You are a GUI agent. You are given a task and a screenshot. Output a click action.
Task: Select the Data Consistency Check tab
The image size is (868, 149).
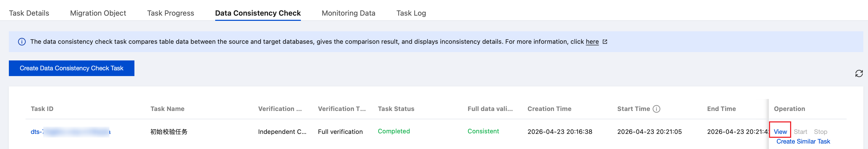258,13
